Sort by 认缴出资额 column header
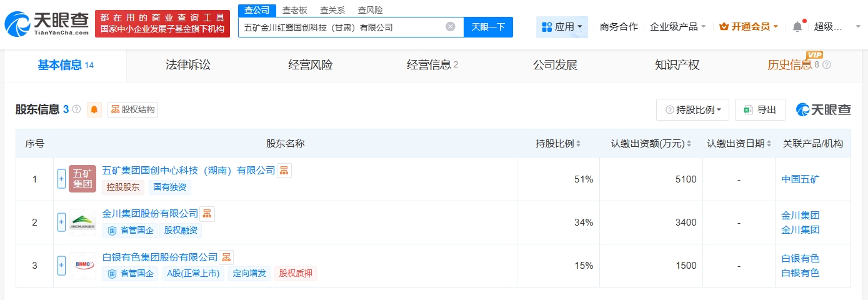 (651, 144)
